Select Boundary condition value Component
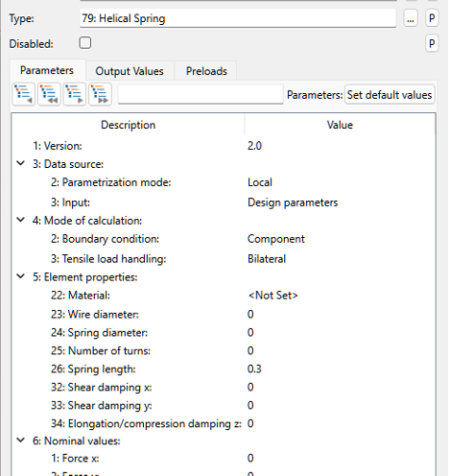The width and height of the screenshot is (449, 476). 276,239
